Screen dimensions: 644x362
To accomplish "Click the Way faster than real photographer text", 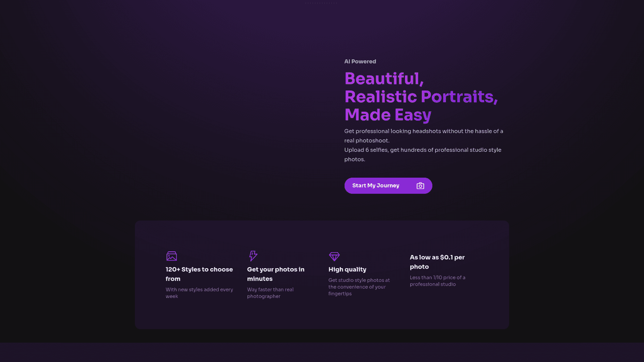I will (x=270, y=293).
